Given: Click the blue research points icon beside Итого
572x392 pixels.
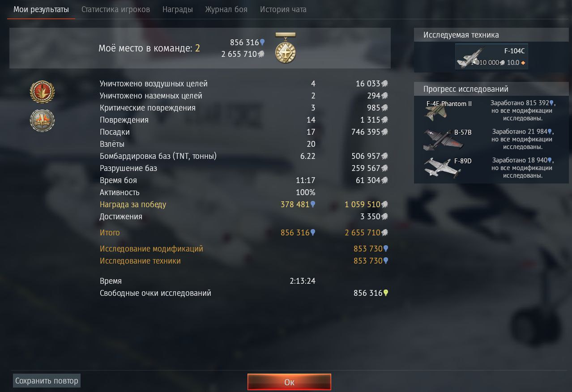Looking at the screenshot, I should click(x=313, y=233).
